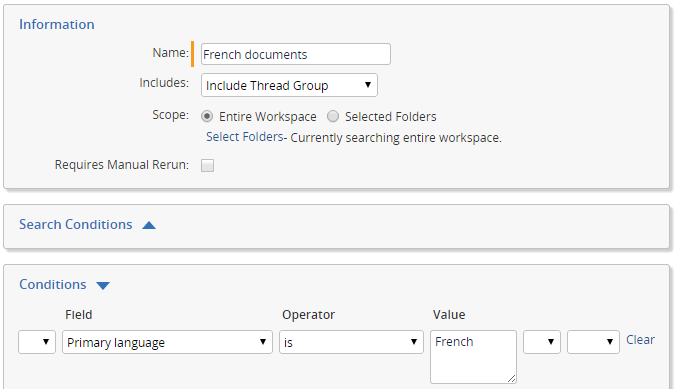Click the Clear link
The width and height of the screenshot is (676, 389).
tap(640, 340)
